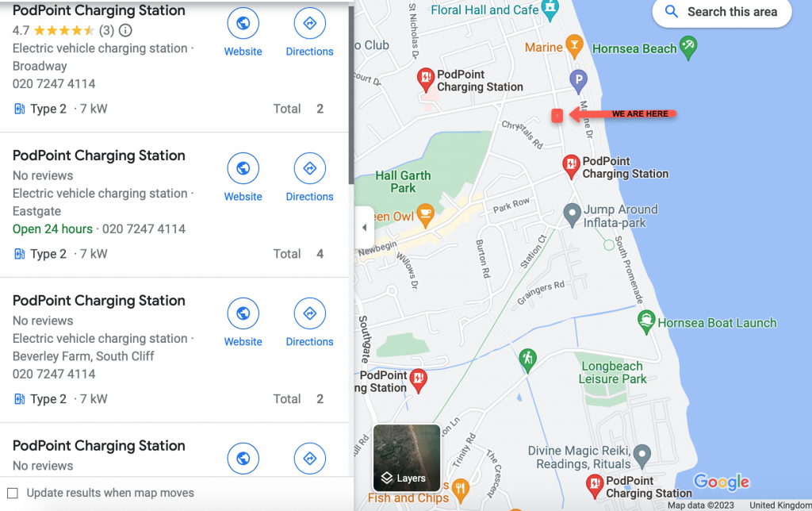Get Directions to the Eastgate charging station
Image resolution: width=812 pixels, height=511 pixels.
[310, 178]
